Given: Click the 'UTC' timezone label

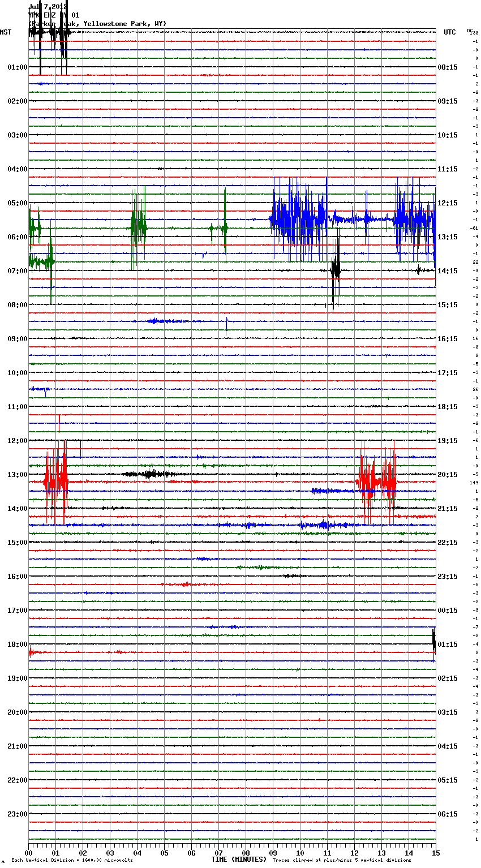Looking at the screenshot, I should pyautogui.click(x=450, y=32).
